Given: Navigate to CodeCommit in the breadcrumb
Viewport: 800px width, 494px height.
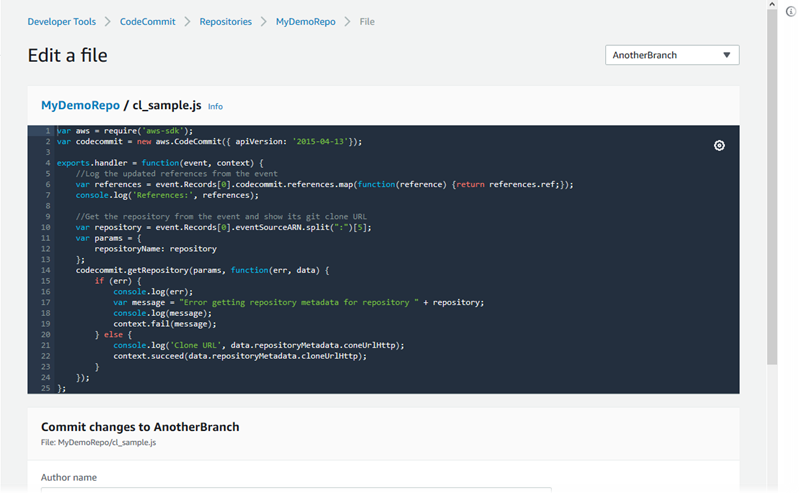Looking at the screenshot, I should click(x=147, y=21).
